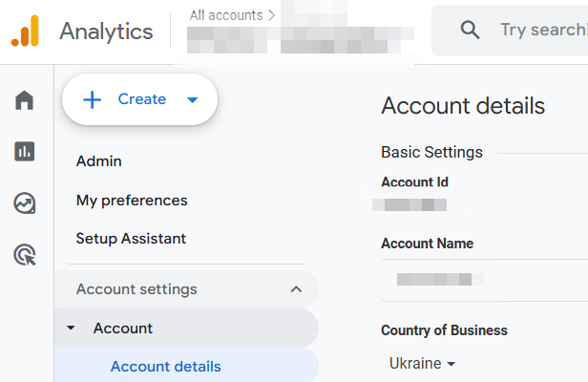The image size is (588, 382).
Task: Collapse Account settings with chevron
Action: pyautogui.click(x=296, y=289)
